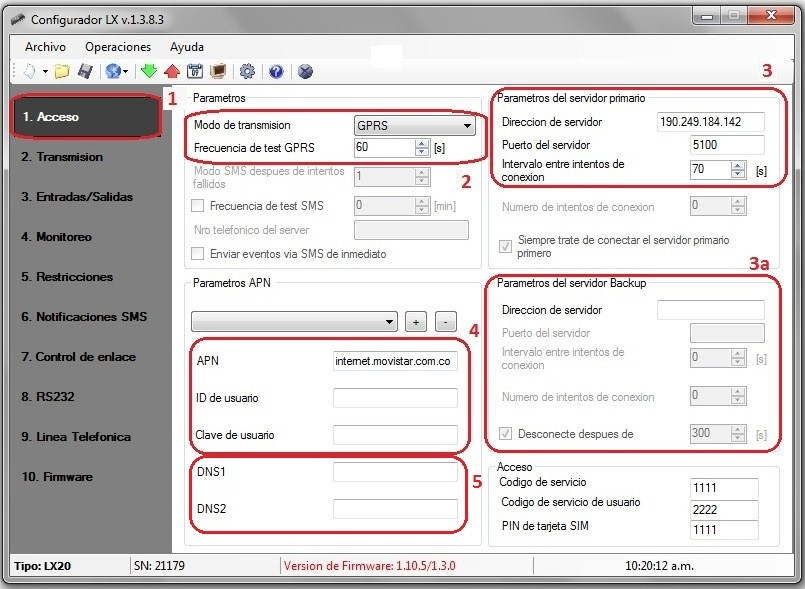Open 9. Linea Telefonica section
The image size is (805, 589).
[x=76, y=437]
